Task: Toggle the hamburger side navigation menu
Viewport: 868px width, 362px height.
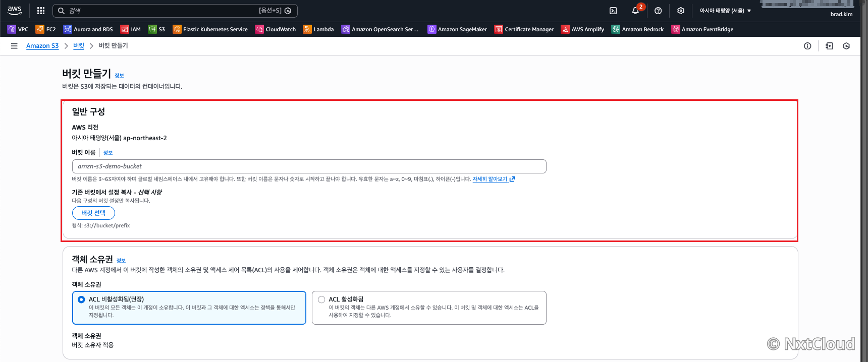Action: click(x=14, y=46)
